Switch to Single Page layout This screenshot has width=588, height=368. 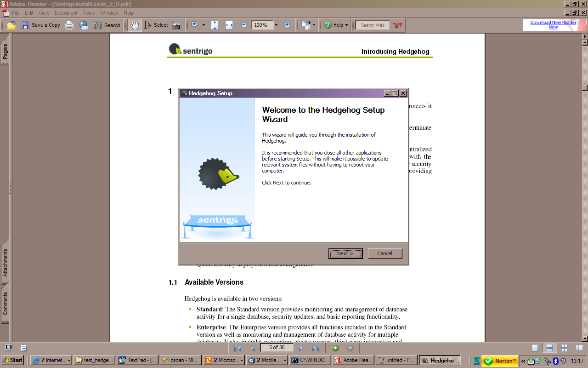535,348
